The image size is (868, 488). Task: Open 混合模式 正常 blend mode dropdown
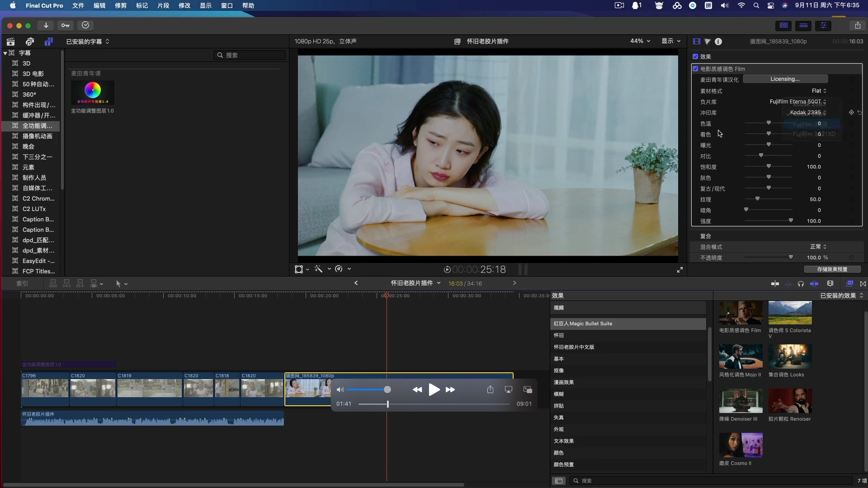(818, 247)
